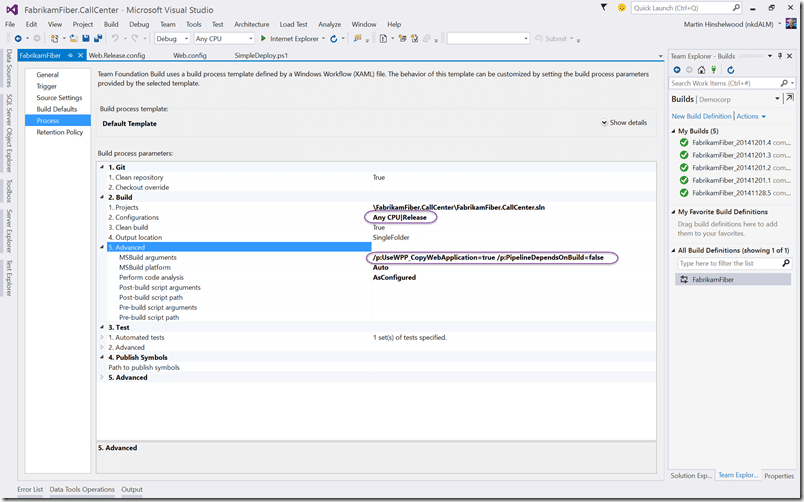Switch to Web.Release.config tab
804x502 pixels.
coord(117,55)
